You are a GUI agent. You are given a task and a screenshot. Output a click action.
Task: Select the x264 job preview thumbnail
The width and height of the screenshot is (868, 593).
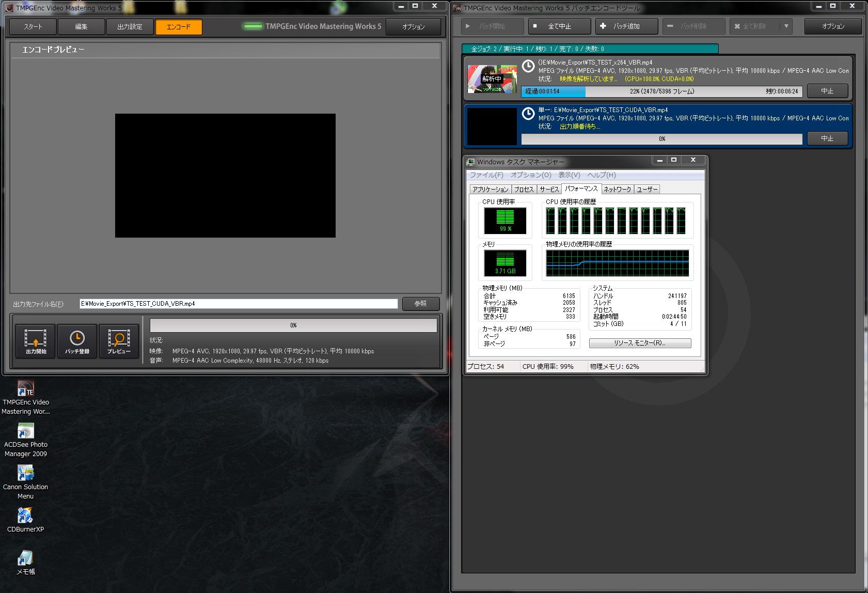[492, 79]
